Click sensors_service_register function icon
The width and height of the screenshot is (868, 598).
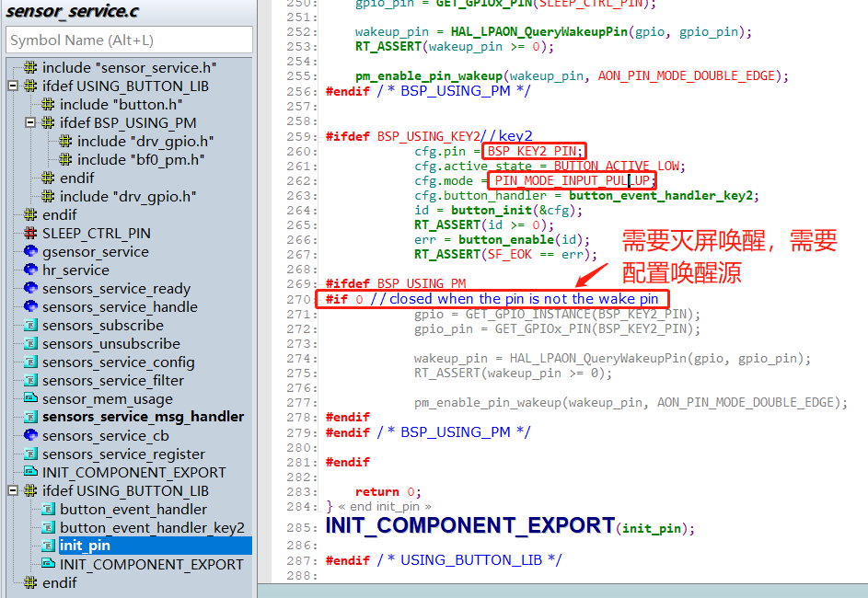click(31, 454)
